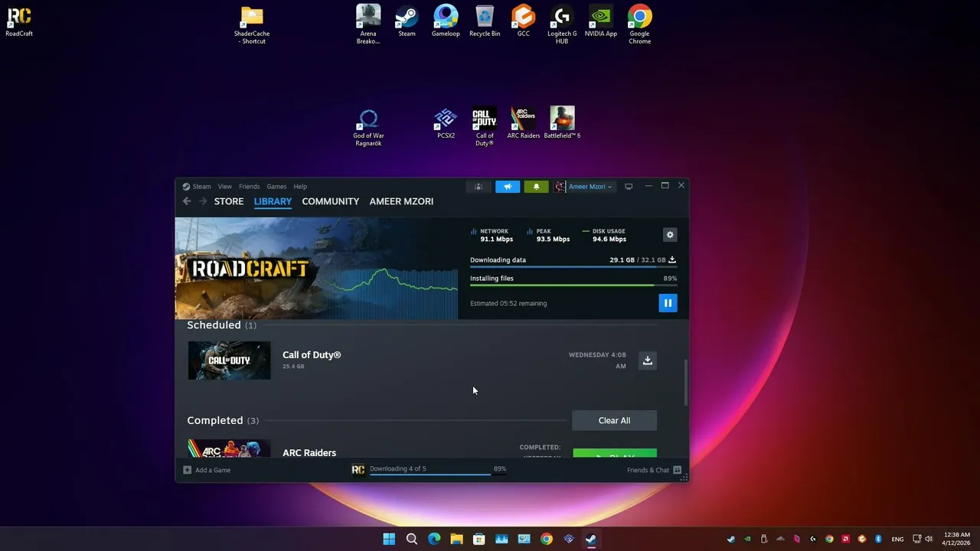Viewport: 980px width, 551px height.
Task: Click the WEDNESDAY 4:08 AM schedule time
Action: click(x=597, y=360)
